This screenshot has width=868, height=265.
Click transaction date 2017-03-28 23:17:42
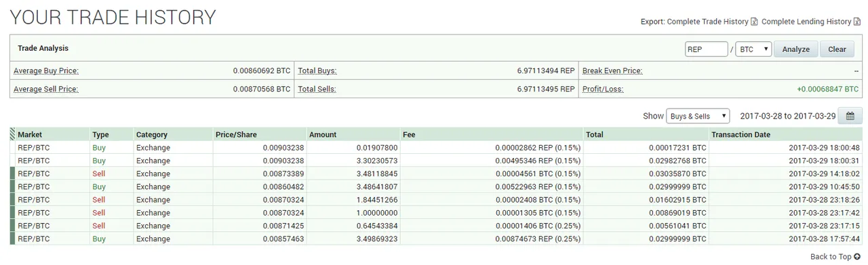point(824,213)
